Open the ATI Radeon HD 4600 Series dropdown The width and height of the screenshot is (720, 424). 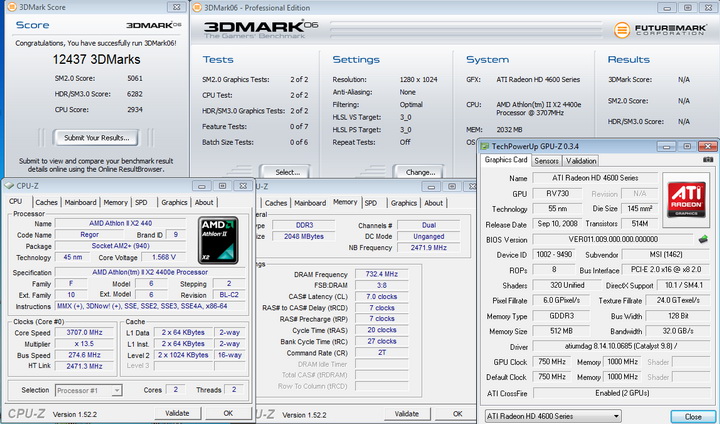point(553,416)
